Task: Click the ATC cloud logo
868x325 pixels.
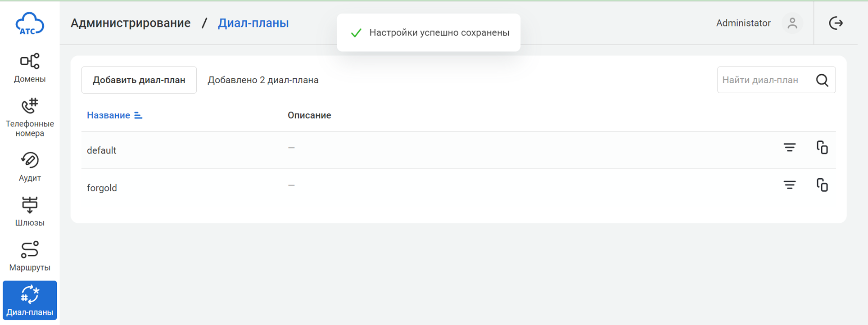Action: 30,23
